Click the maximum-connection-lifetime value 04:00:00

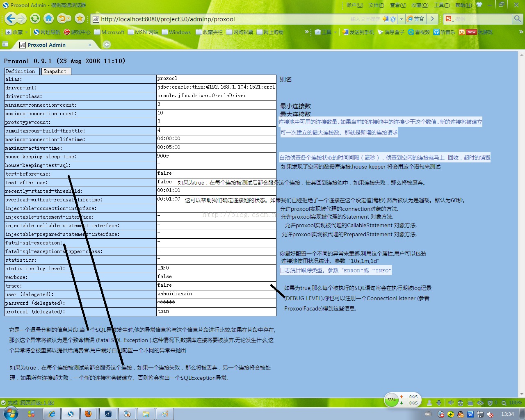click(x=216, y=139)
